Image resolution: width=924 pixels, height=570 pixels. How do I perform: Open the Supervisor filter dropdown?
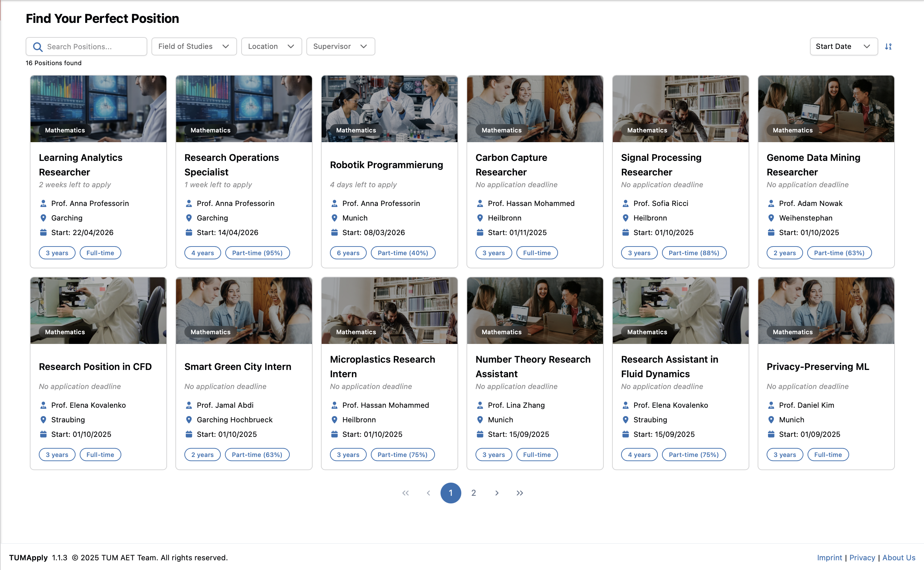340,46
